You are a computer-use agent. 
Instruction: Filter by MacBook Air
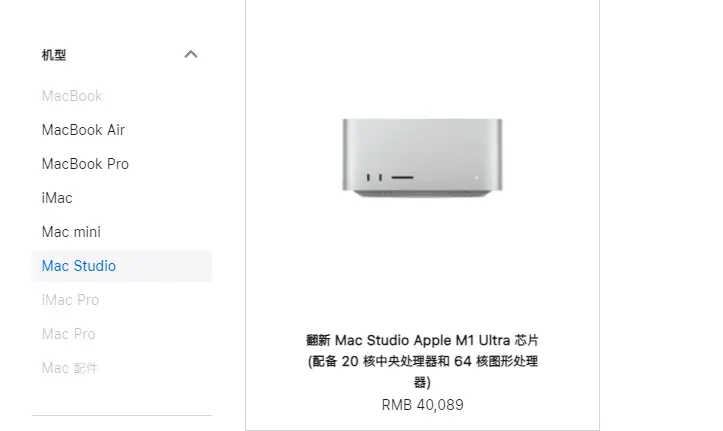[83, 130]
